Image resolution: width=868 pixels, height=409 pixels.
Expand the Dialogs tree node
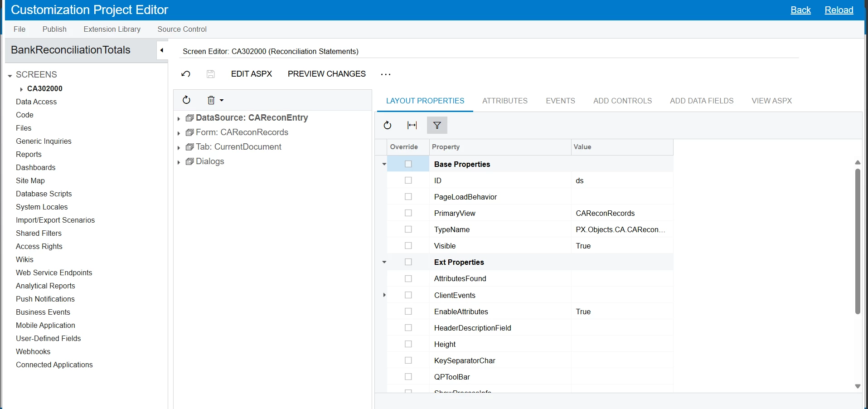179,162
